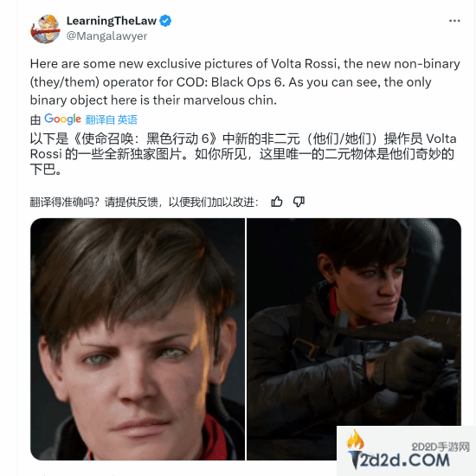The image size is (476, 476).
Task: Open the left close-up face image
Action: pos(138,339)
